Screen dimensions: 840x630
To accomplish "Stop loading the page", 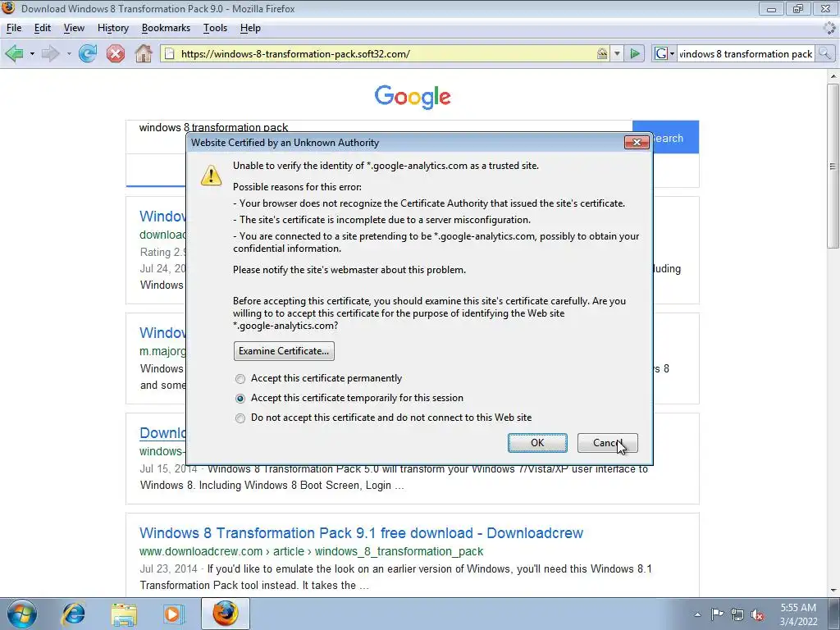I will (x=115, y=53).
